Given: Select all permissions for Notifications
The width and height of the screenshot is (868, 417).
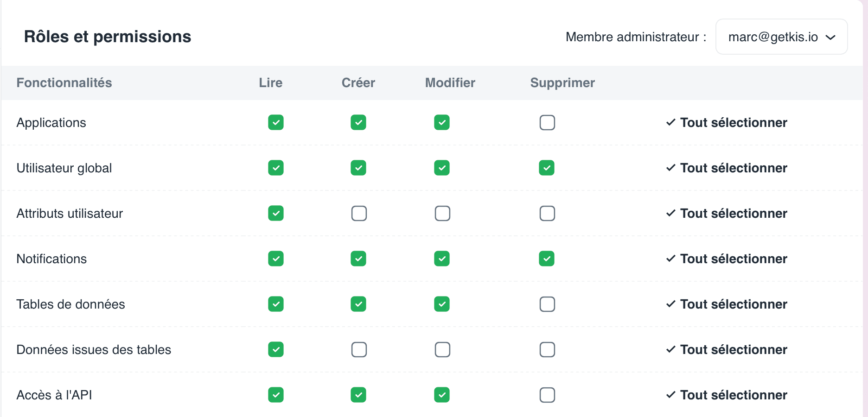Looking at the screenshot, I should [x=727, y=259].
